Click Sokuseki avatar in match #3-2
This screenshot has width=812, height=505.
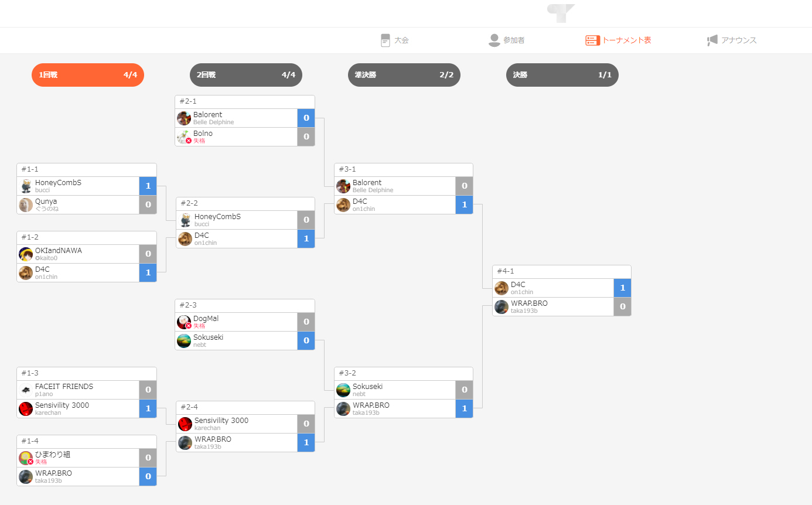[x=343, y=390]
